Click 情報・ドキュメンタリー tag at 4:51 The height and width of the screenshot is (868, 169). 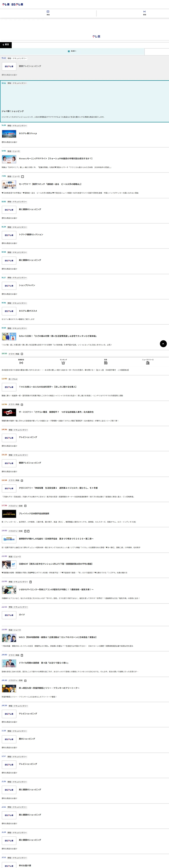[x=17, y=83]
